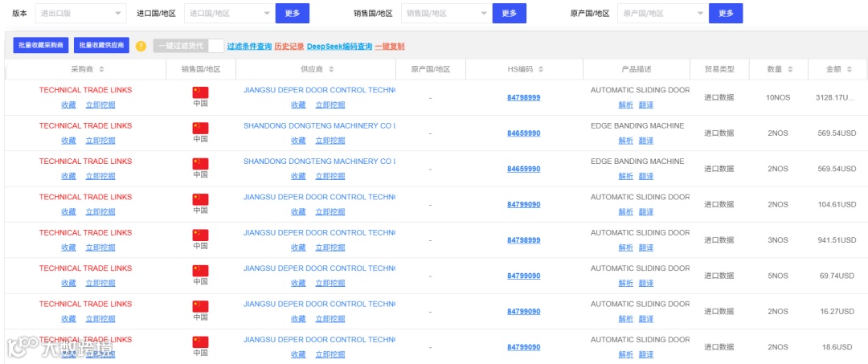
Task: Click 更多 button next to 原产国/地区
Action: pyautogui.click(x=726, y=14)
